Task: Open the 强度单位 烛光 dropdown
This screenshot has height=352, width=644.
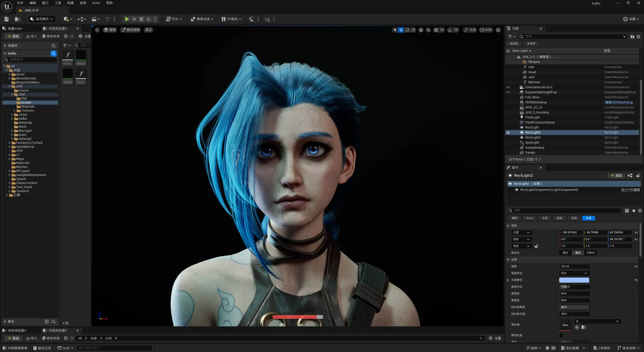Action: (x=575, y=273)
